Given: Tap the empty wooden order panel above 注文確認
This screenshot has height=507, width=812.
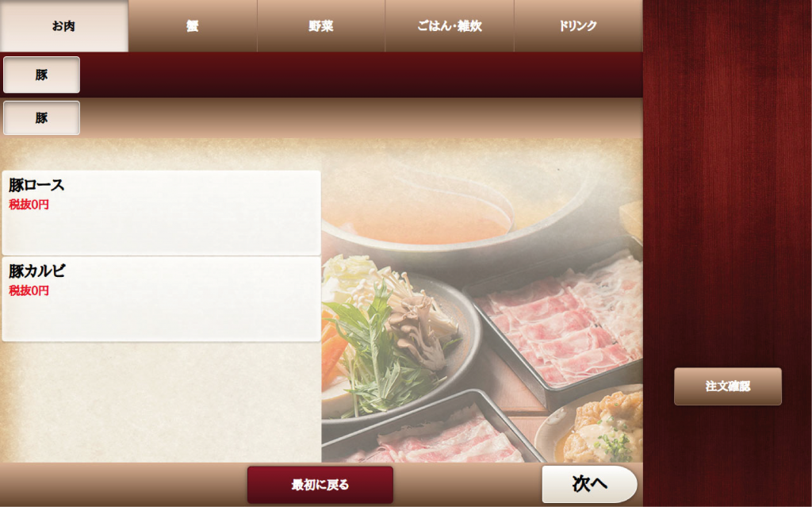Looking at the screenshot, I should [x=728, y=182].
